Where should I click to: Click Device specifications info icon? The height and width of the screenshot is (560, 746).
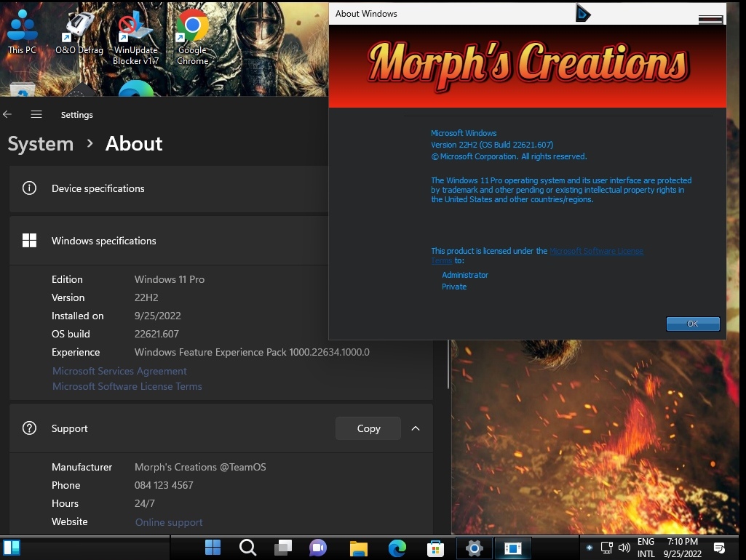click(x=30, y=188)
